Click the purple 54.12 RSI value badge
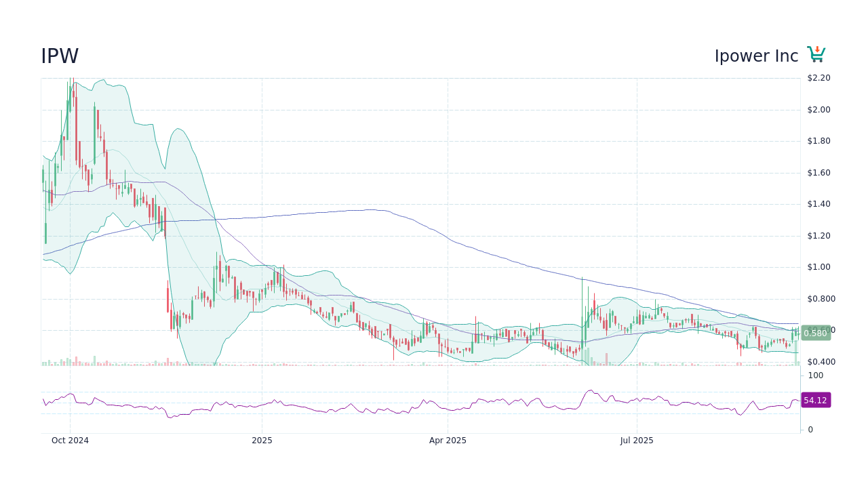 [814, 400]
